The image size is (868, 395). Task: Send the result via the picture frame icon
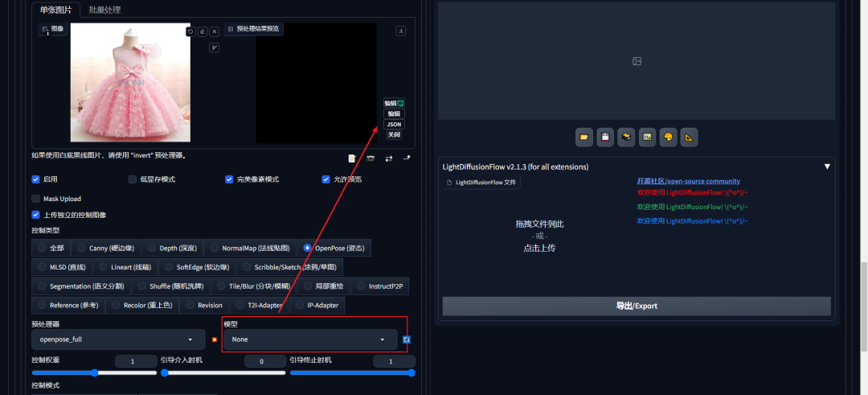(x=647, y=138)
